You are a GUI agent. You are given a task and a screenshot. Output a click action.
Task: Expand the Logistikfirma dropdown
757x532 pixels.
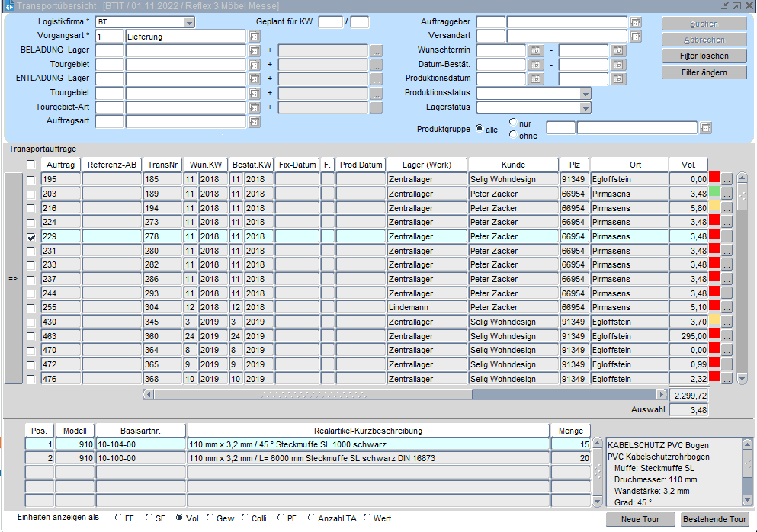tap(189, 22)
